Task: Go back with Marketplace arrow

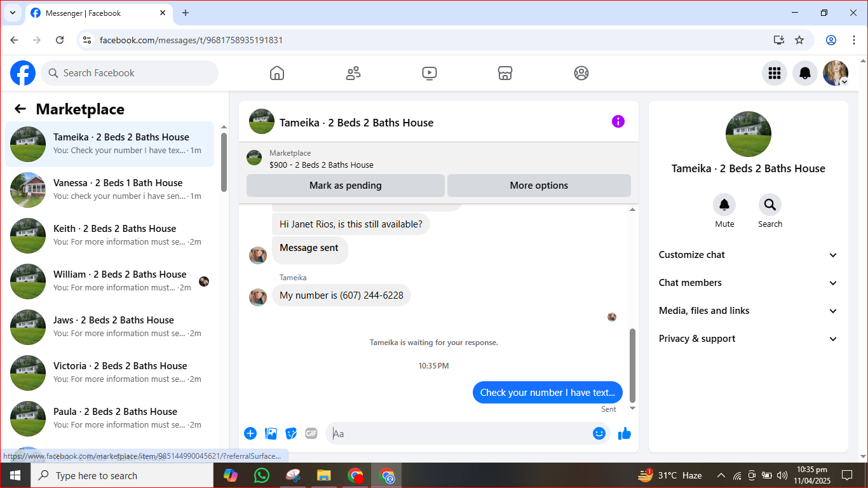Action: [20, 109]
